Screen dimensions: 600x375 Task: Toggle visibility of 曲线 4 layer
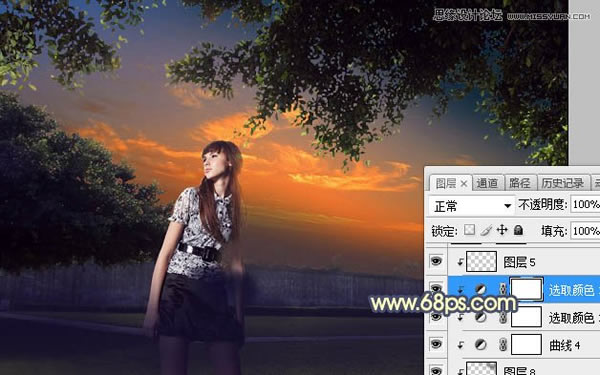pos(436,344)
